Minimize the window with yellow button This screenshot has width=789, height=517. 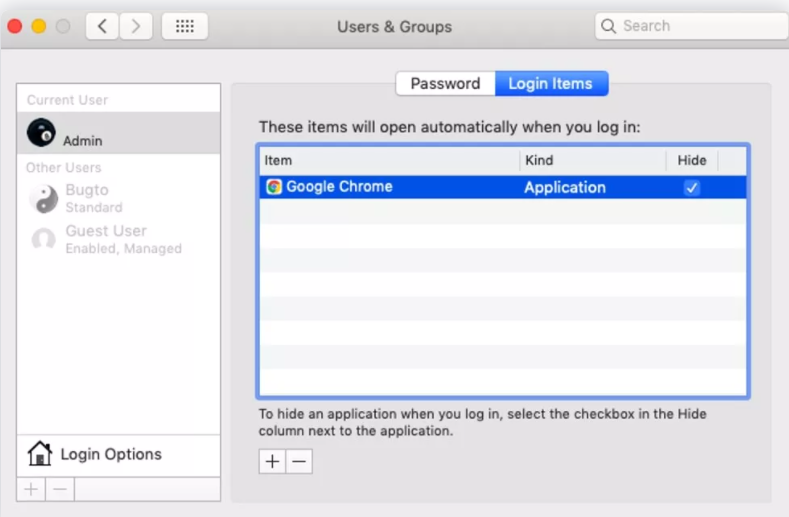point(39,26)
